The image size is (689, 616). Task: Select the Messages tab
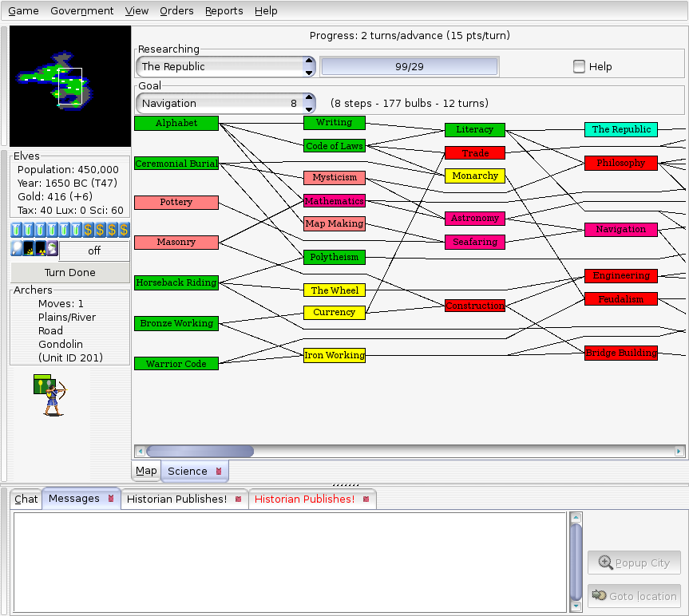(x=74, y=499)
